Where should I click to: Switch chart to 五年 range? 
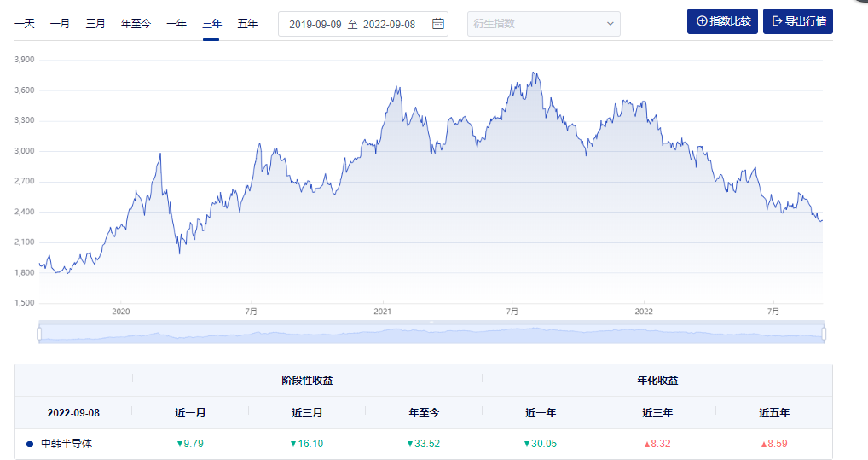click(247, 24)
